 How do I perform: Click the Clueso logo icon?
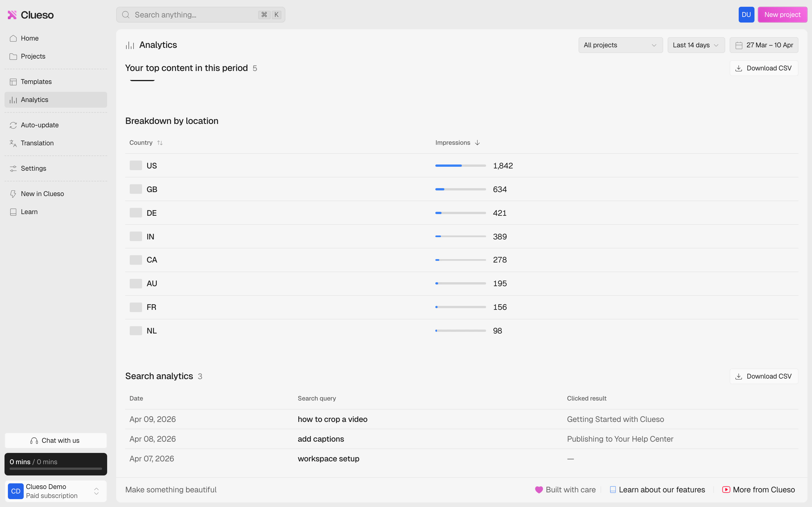(x=12, y=15)
